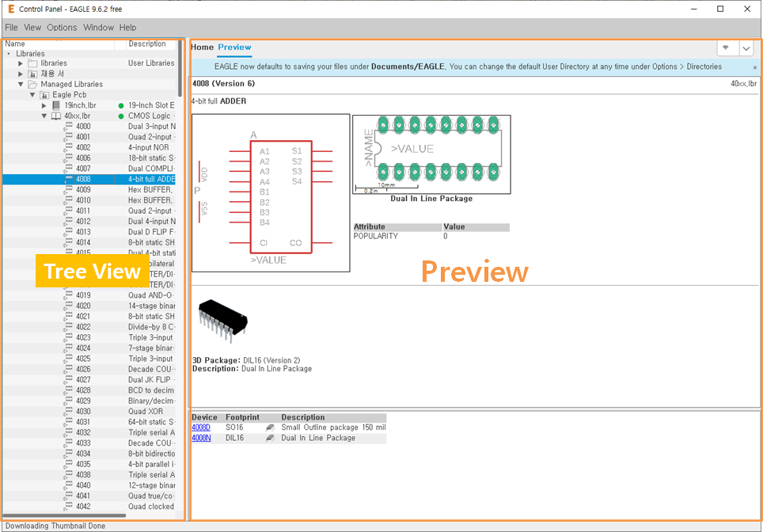This screenshot has width=763, height=532.
Task: Open the Window menu
Action: coord(98,27)
